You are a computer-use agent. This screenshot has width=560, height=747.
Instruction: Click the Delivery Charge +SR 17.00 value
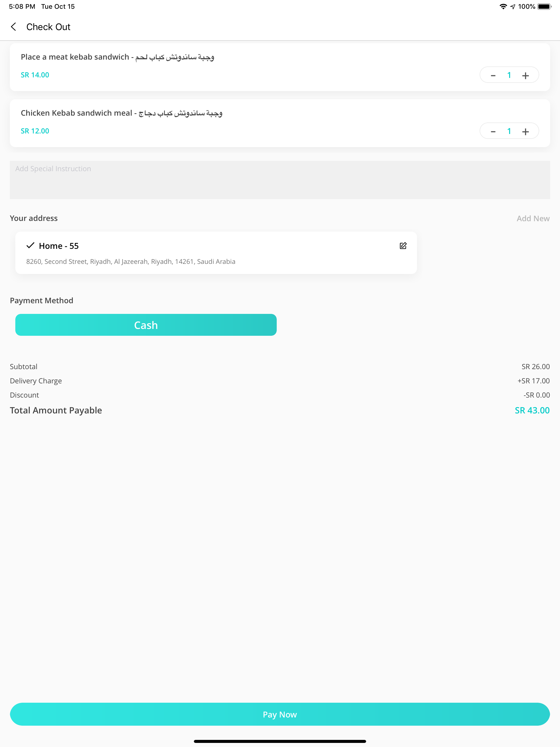533,381
